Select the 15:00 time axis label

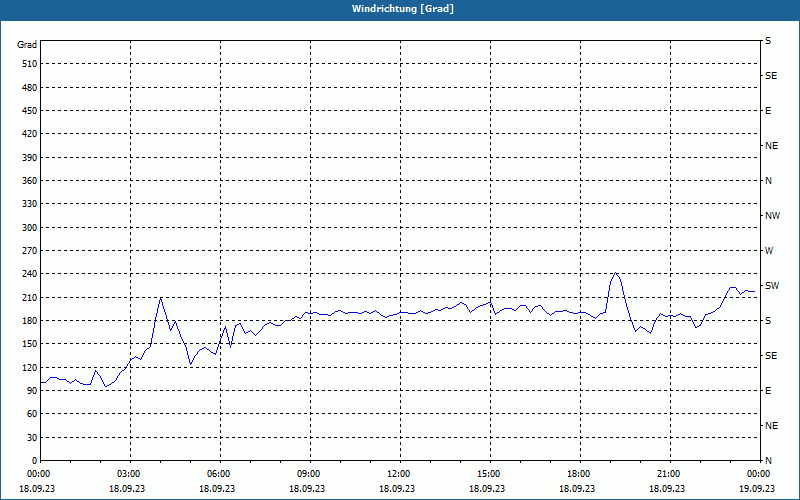[x=490, y=474]
